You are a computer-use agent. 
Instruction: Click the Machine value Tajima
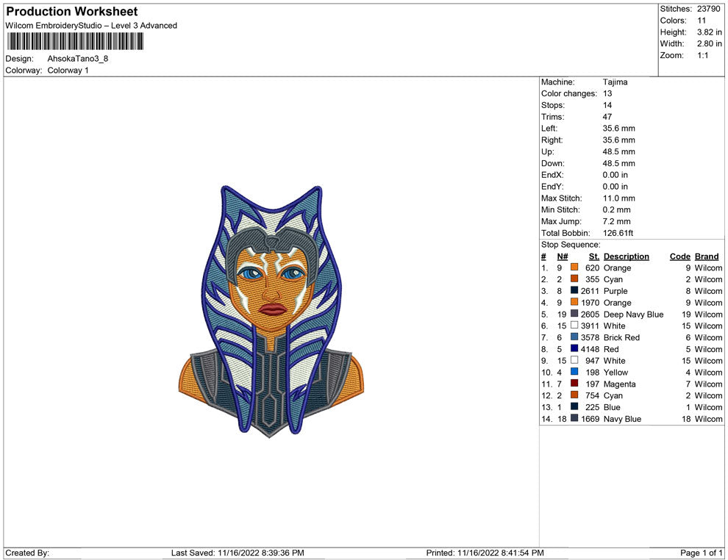615,82
